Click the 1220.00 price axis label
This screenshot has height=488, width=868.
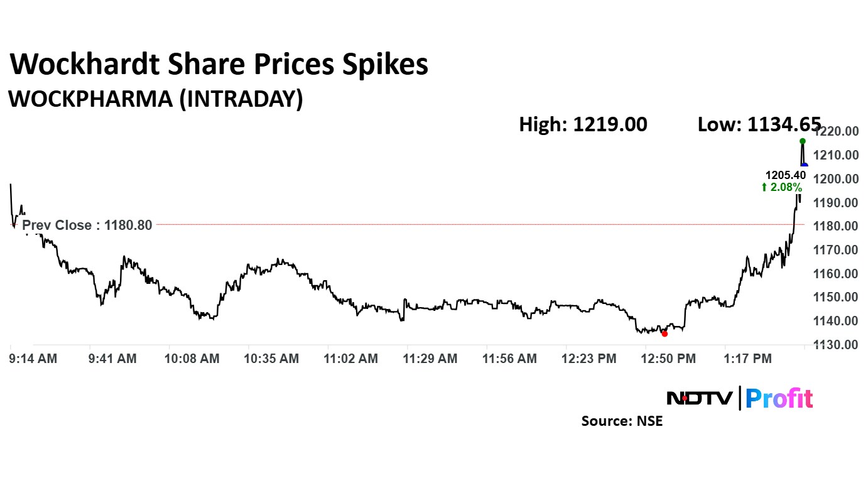(x=835, y=131)
